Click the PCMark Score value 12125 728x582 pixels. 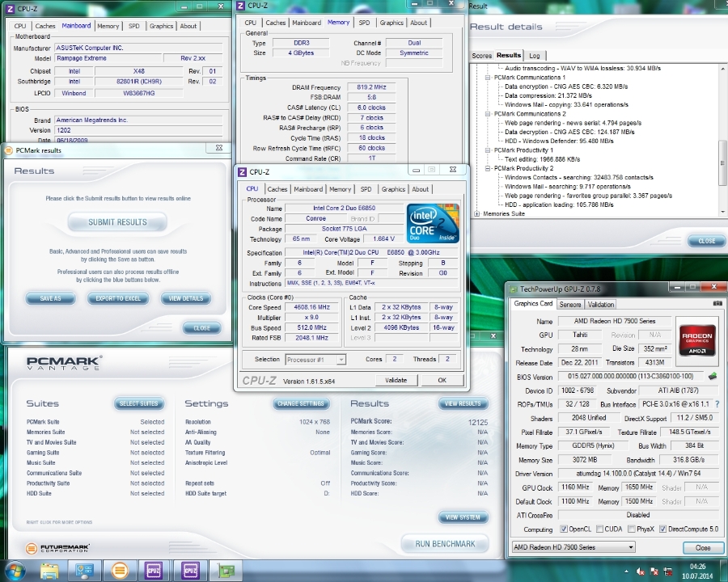click(x=478, y=422)
